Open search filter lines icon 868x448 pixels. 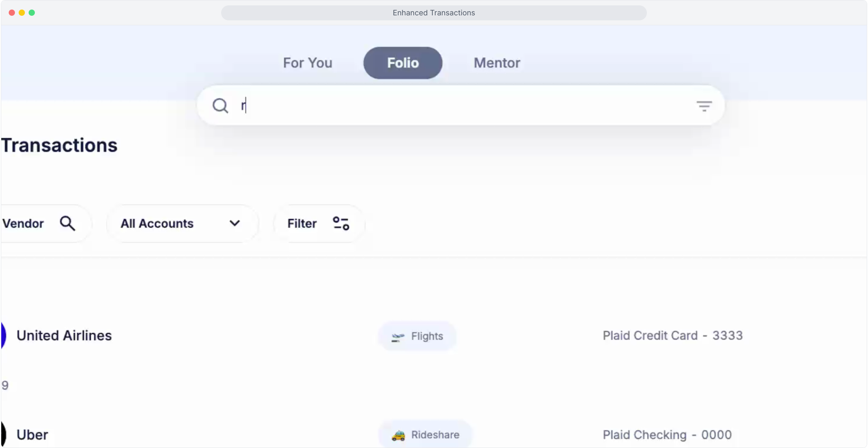(704, 106)
